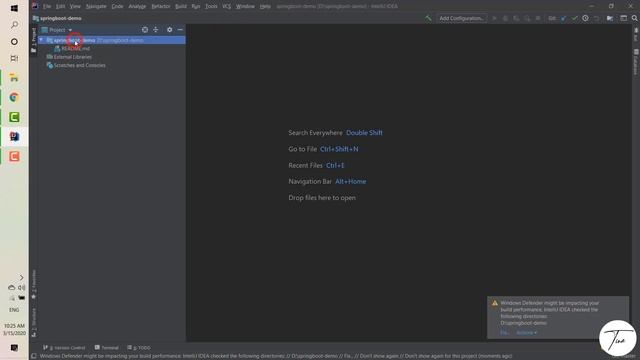Click the tool windows toggle icon in status bar
Viewport: 640px width, 360px height.
pos(33,356)
